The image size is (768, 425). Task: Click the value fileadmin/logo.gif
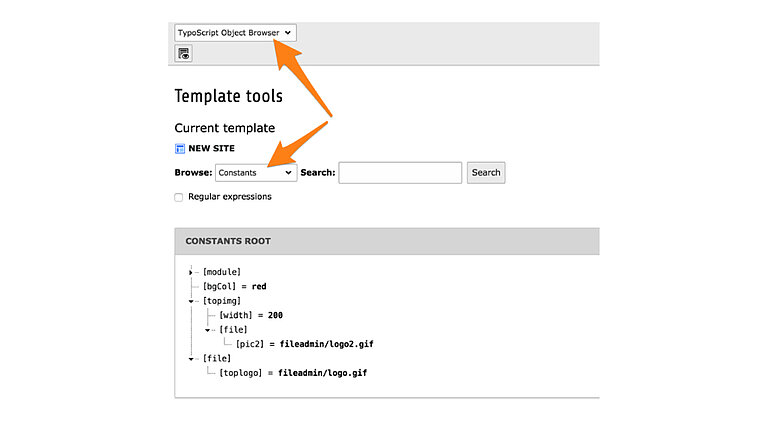click(323, 373)
